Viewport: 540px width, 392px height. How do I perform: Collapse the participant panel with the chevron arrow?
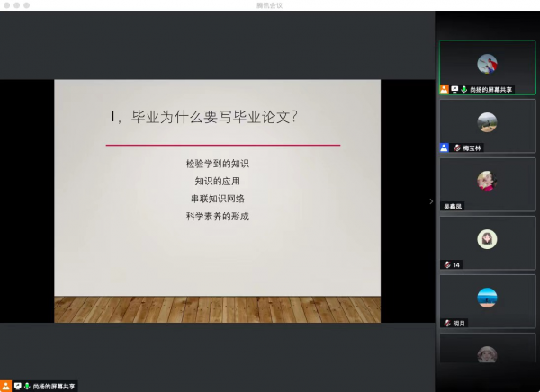(x=430, y=201)
